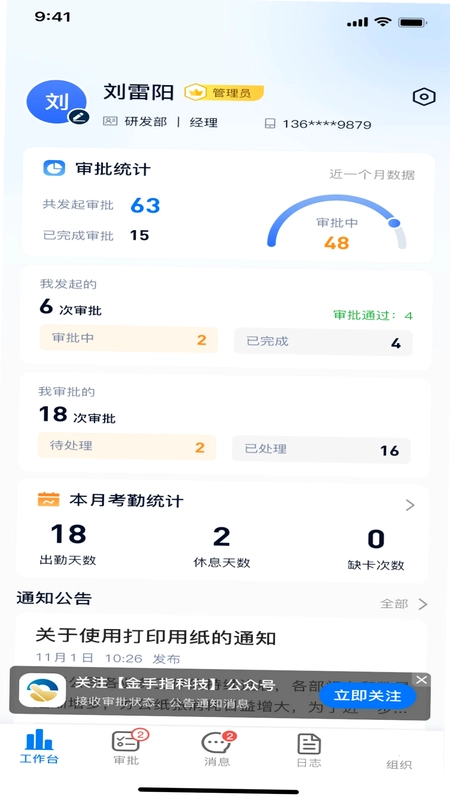Tap 出勤天数 value 18
The width and height of the screenshot is (450, 800).
(x=68, y=534)
